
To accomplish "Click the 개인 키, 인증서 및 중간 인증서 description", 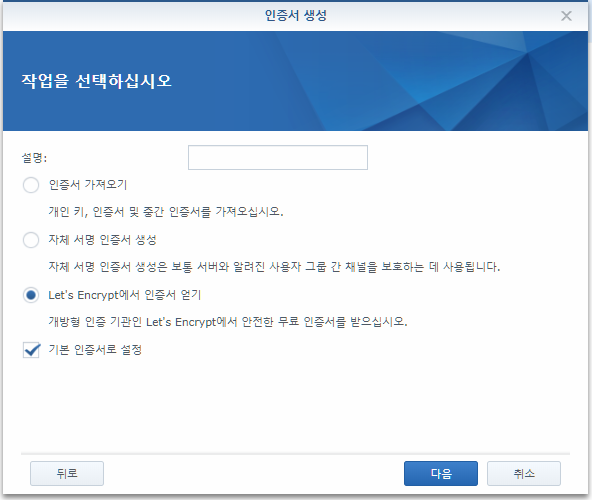I will click(x=166, y=212).
